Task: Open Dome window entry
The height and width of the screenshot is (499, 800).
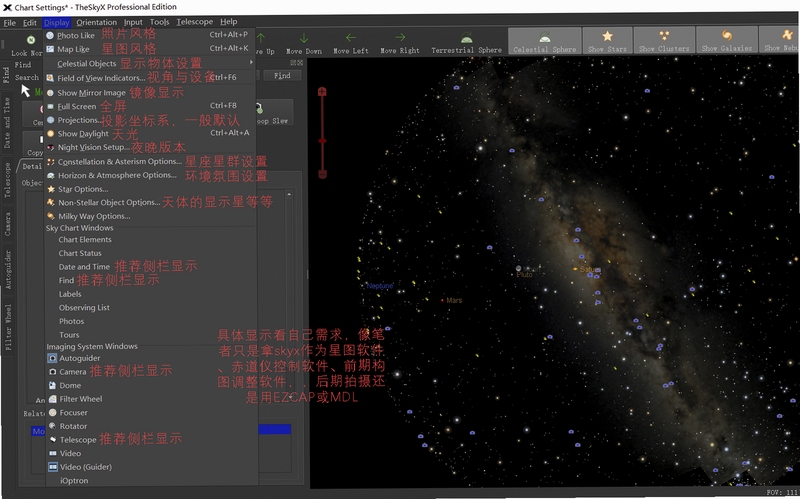Action: click(x=70, y=386)
